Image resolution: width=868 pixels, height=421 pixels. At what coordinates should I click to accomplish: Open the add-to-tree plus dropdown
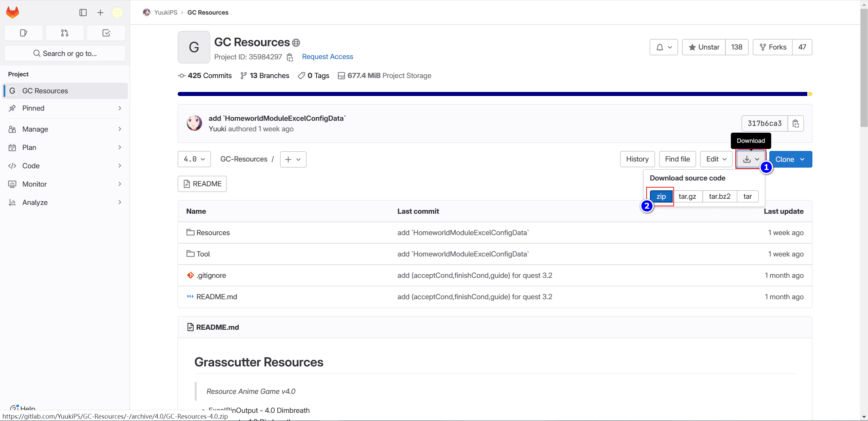(x=293, y=159)
